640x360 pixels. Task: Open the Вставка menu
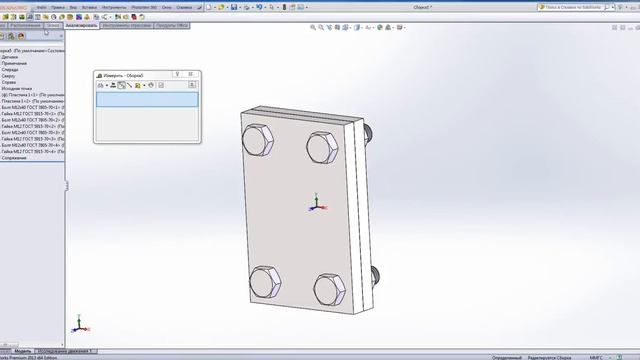point(89,7)
